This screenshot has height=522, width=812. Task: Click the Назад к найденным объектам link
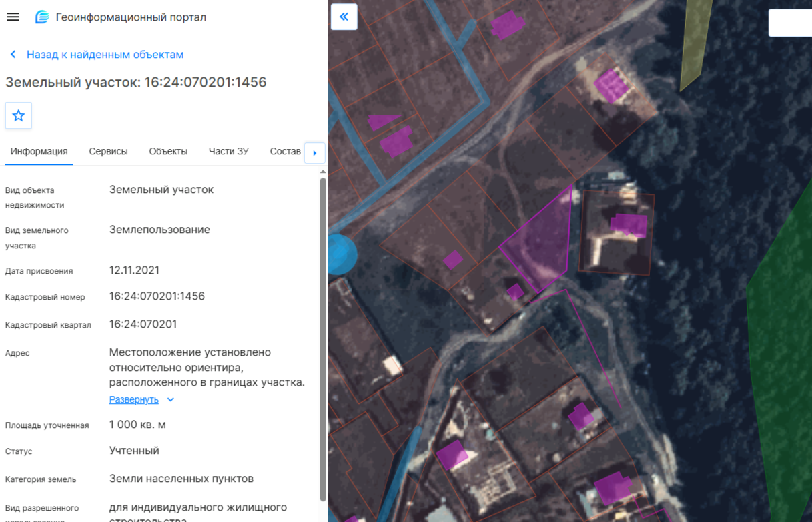pos(105,55)
